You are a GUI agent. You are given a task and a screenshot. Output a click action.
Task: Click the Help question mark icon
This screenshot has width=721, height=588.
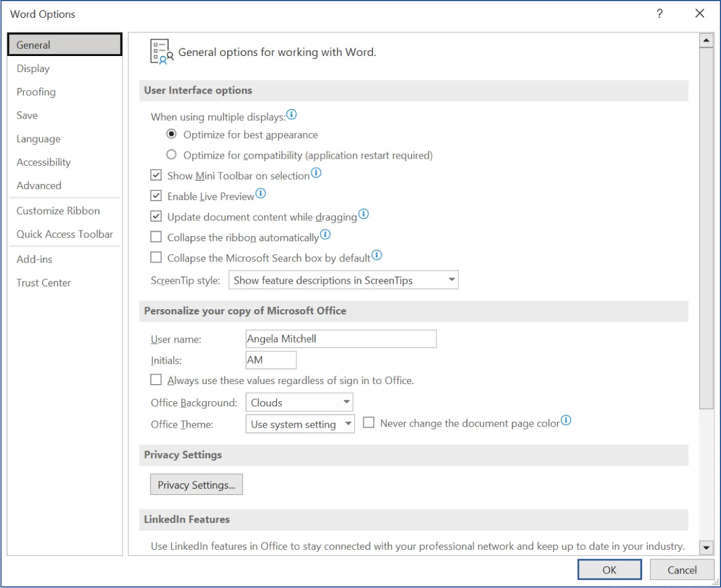[x=659, y=13]
